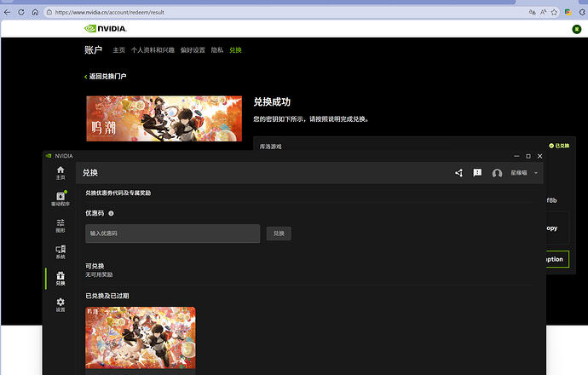The width and height of the screenshot is (588, 375).
Task: Click 返回兑换门户 link
Action: 106,77
